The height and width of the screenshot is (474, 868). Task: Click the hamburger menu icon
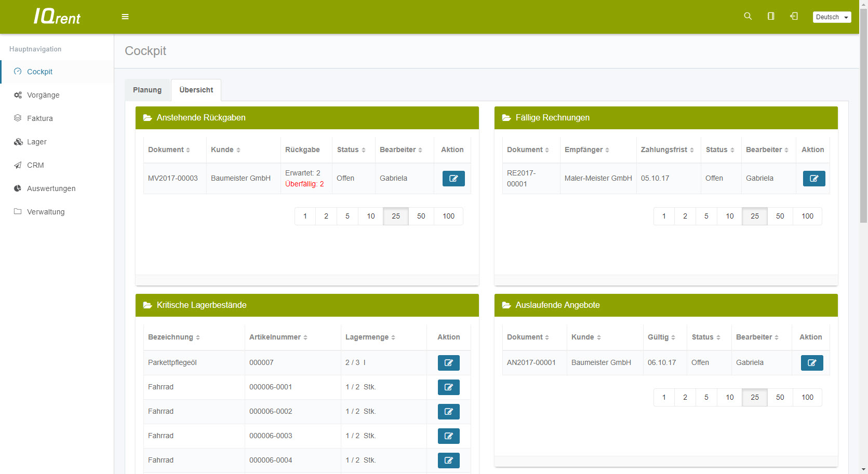click(125, 17)
